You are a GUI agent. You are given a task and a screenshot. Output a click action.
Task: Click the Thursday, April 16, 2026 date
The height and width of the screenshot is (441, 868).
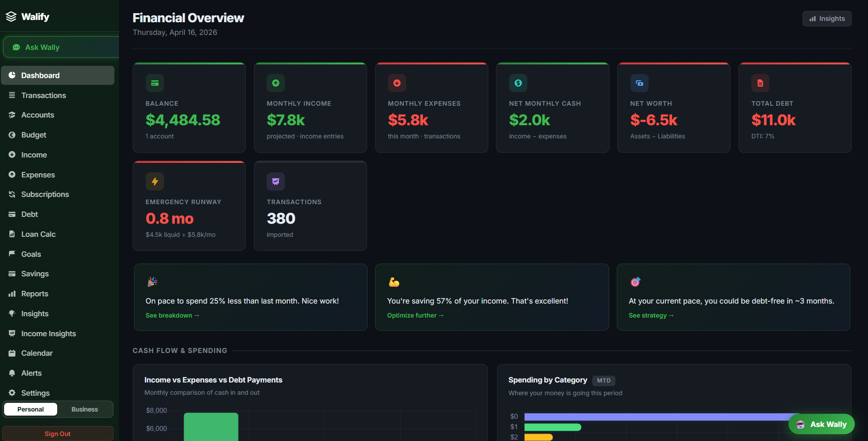(175, 32)
